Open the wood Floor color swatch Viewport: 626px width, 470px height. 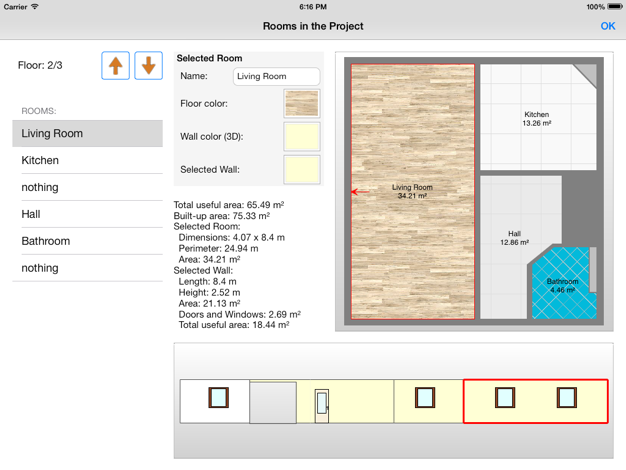point(302,103)
